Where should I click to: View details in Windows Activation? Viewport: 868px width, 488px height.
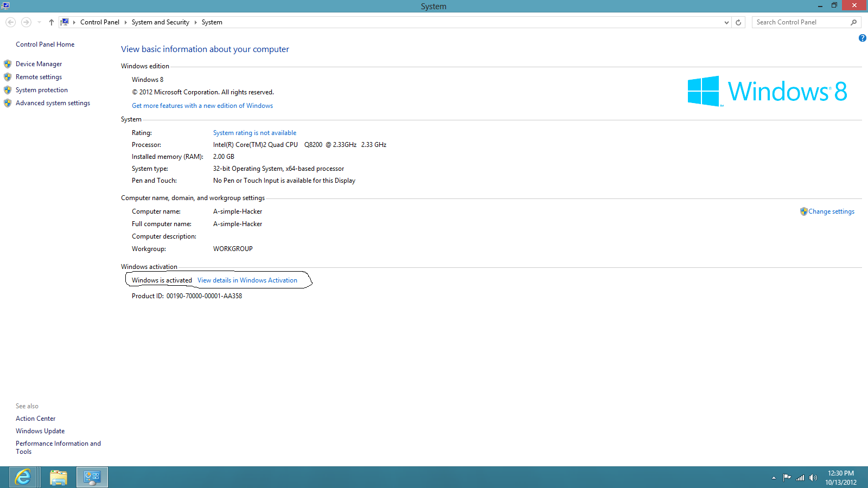click(x=247, y=280)
